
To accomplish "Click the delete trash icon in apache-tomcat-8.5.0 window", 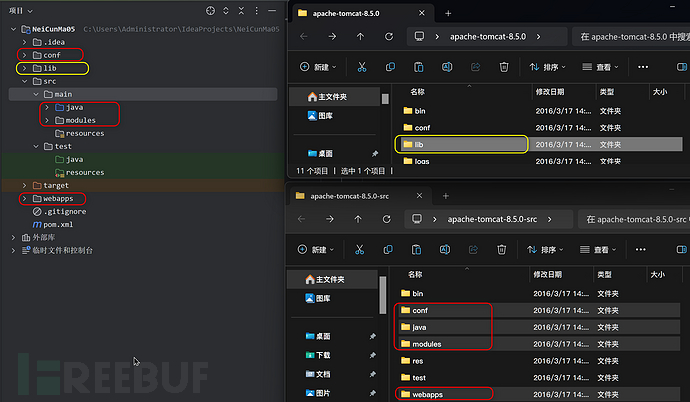I will pos(505,67).
